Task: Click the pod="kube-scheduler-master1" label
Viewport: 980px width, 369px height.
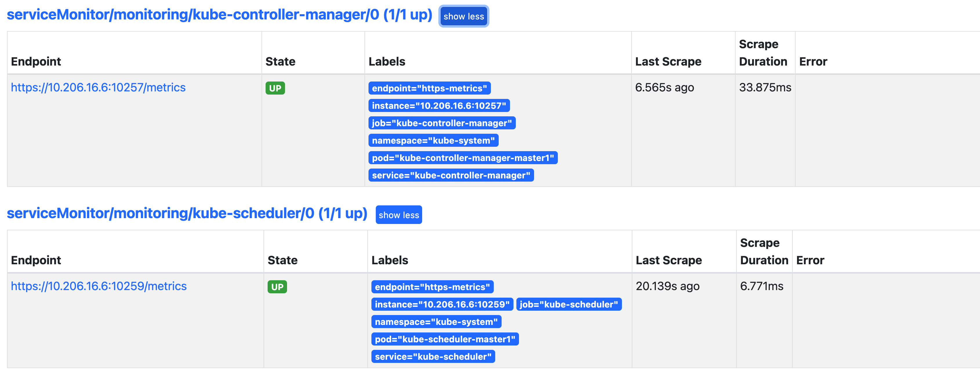Action: coord(445,339)
